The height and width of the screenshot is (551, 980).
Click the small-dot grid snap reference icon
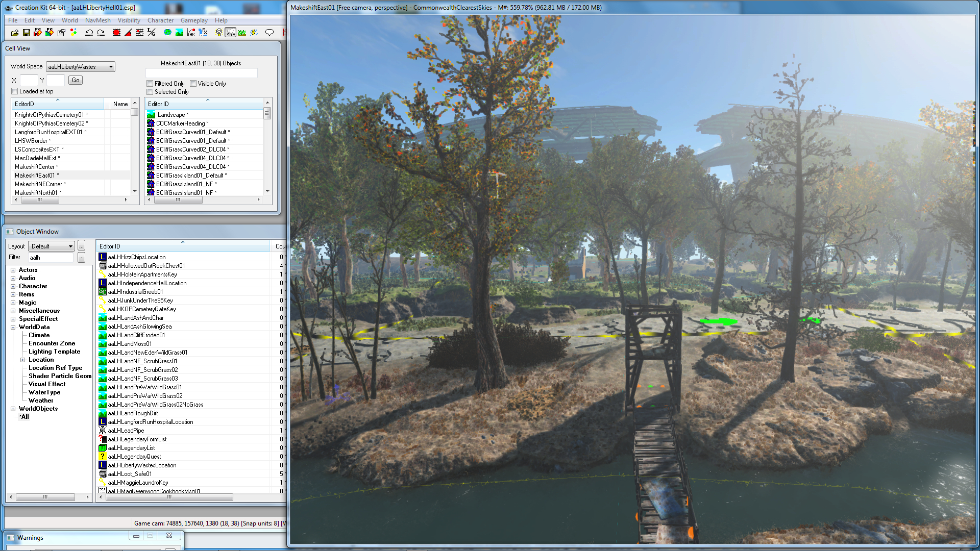(x=139, y=33)
